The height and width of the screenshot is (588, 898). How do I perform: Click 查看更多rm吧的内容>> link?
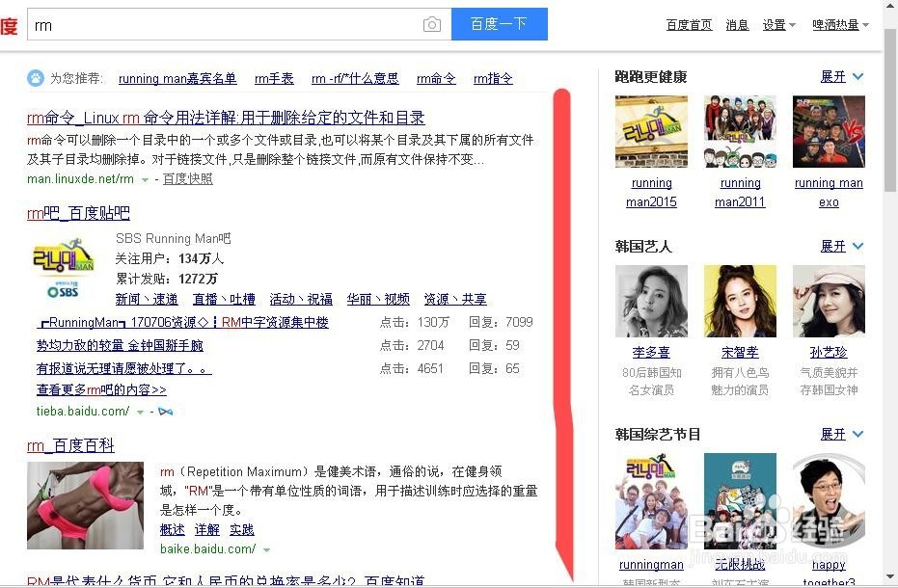[101, 389]
